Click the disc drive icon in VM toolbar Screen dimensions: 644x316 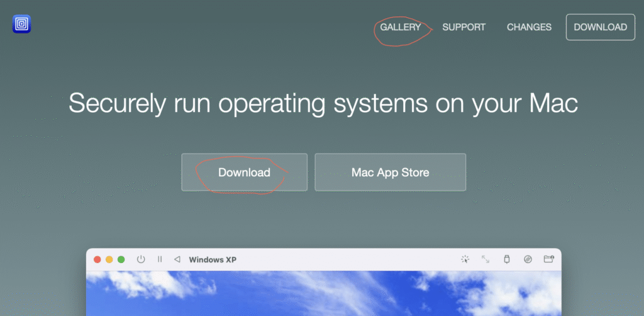[x=528, y=259]
